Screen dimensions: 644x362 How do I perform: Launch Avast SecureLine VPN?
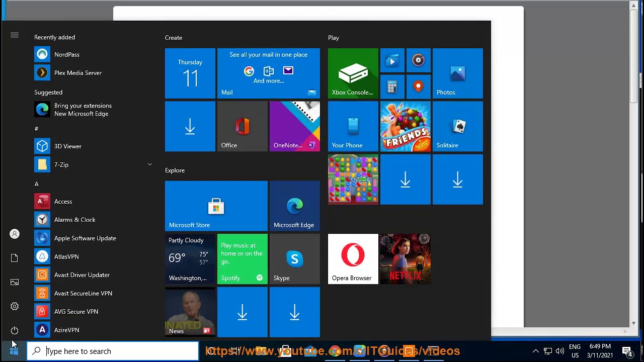pos(93,293)
